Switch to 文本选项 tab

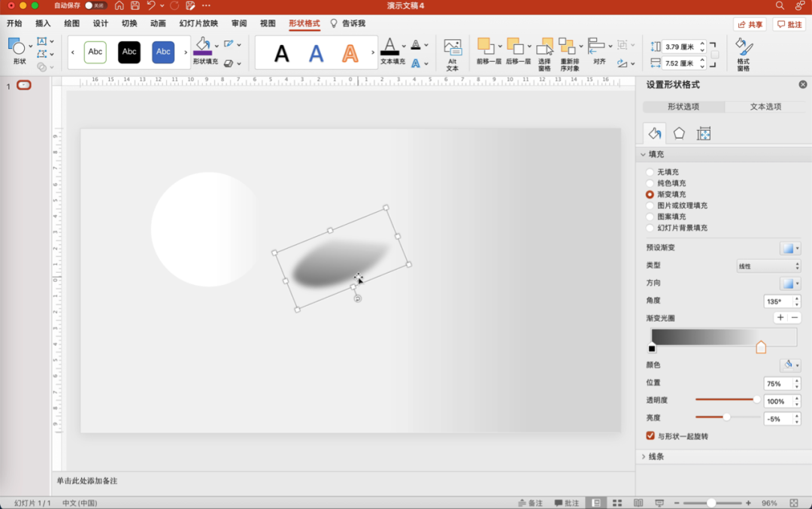coord(765,107)
